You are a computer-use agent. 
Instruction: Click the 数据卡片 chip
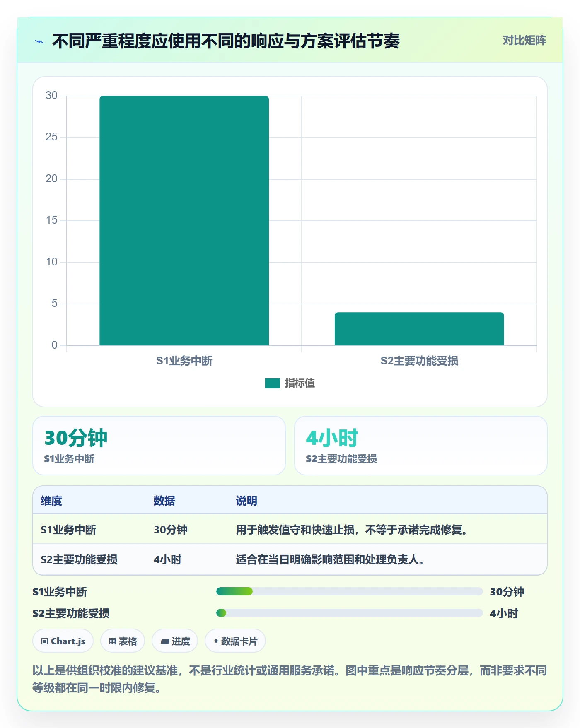pos(235,641)
